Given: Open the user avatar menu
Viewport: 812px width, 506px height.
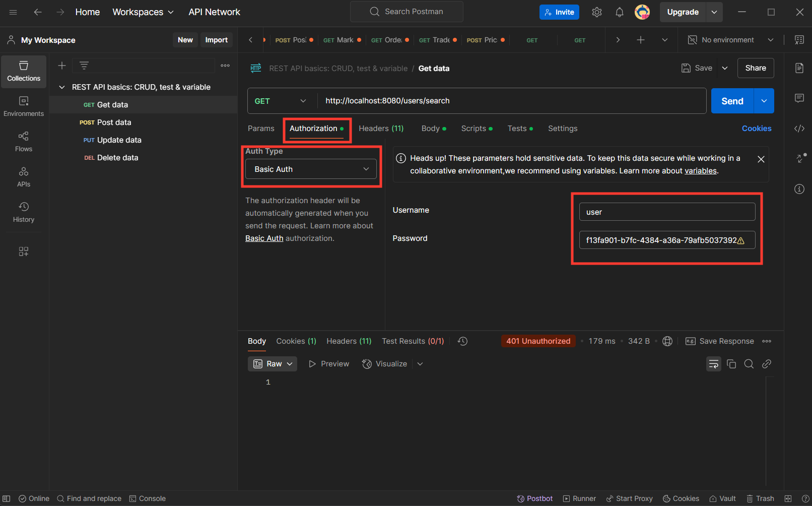Looking at the screenshot, I should (x=642, y=12).
